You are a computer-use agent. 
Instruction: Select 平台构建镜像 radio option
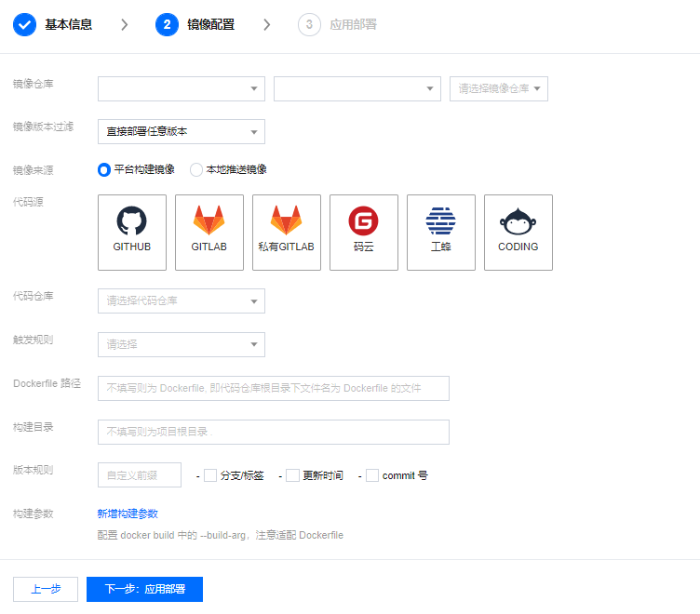click(x=104, y=170)
